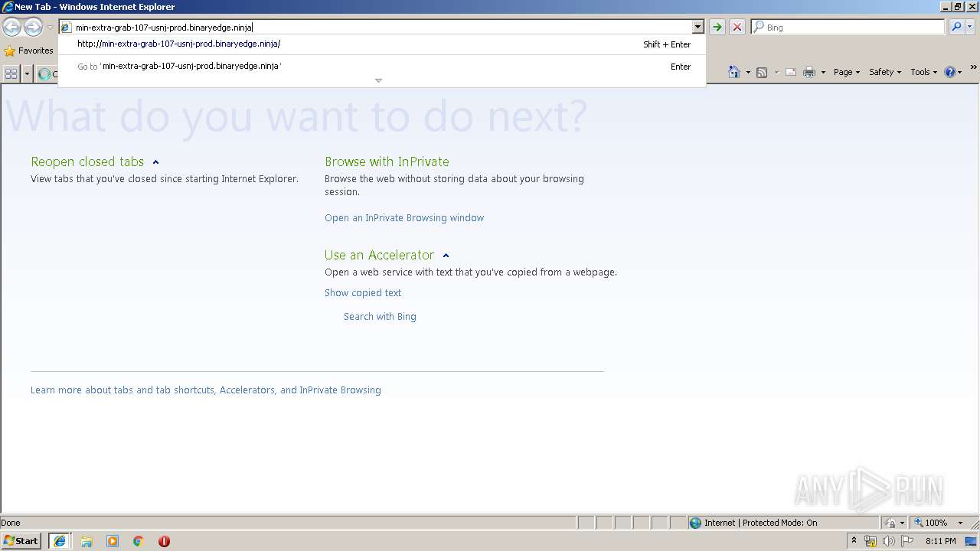
Task: Click the Home page icon
Action: tap(734, 72)
